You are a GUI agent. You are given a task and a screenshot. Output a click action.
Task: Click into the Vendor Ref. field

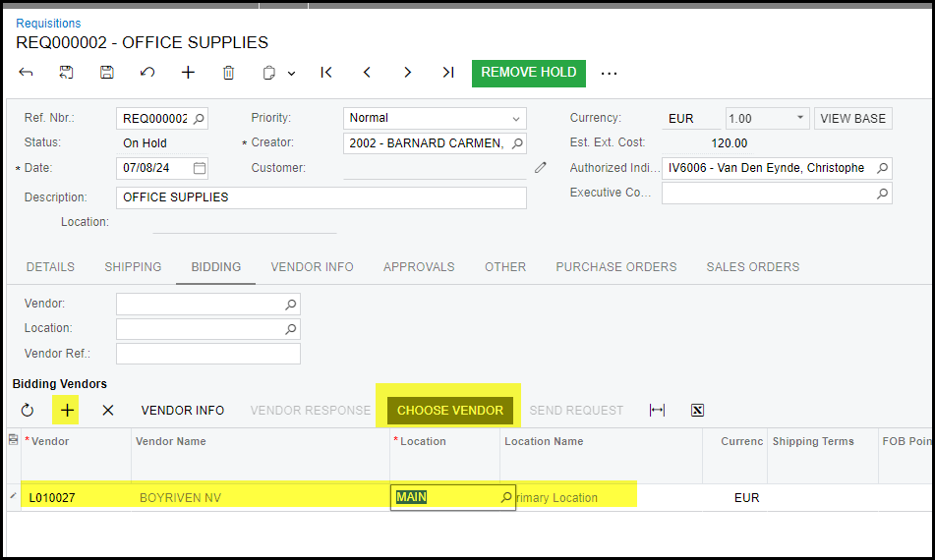207,354
